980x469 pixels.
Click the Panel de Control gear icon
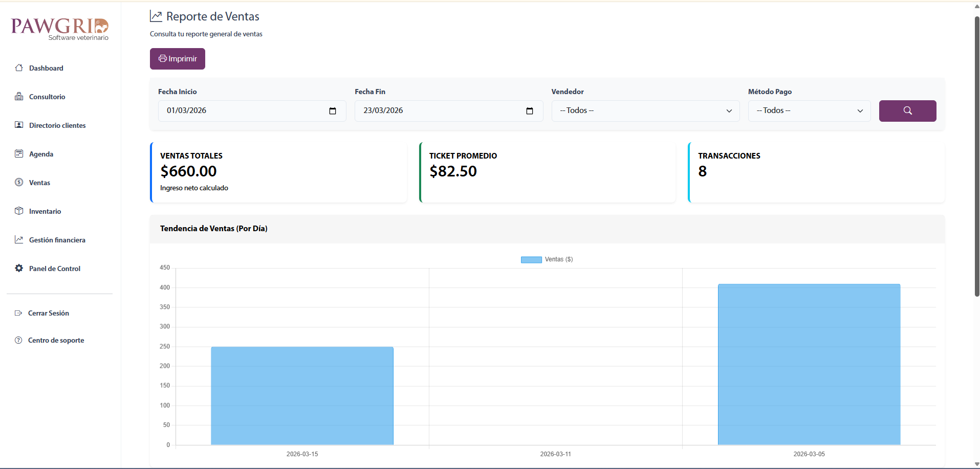coord(19,269)
